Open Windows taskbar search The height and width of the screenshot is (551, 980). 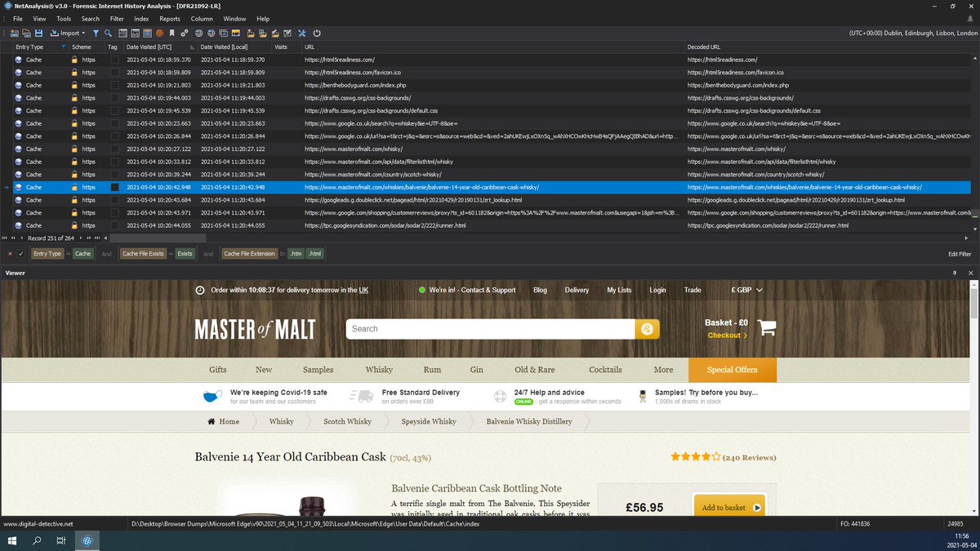pyautogui.click(x=37, y=540)
